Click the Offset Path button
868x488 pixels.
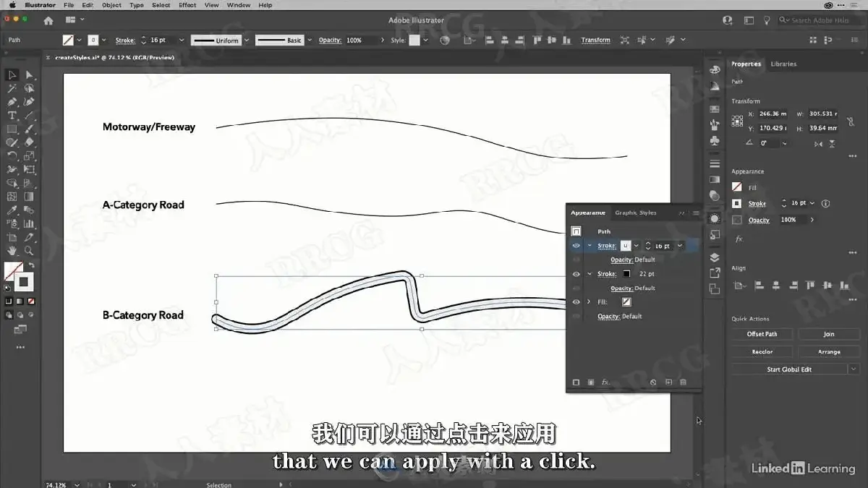pyautogui.click(x=762, y=334)
